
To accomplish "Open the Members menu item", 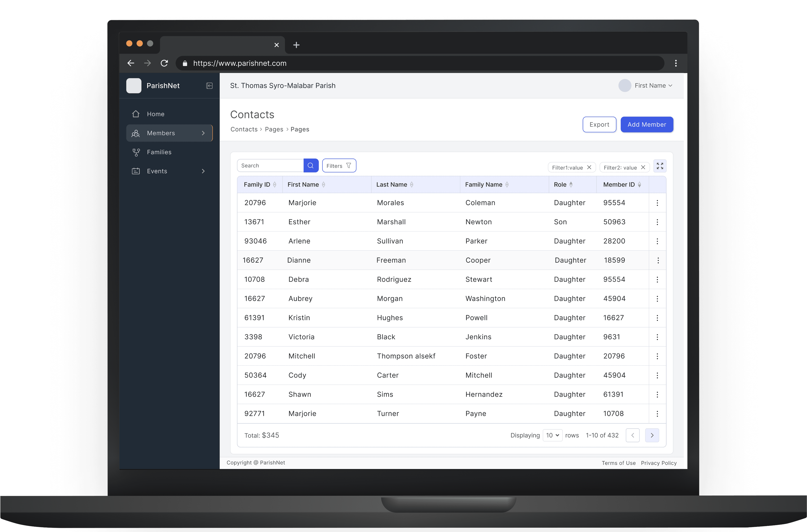I will pyautogui.click(x=169, y=133).
